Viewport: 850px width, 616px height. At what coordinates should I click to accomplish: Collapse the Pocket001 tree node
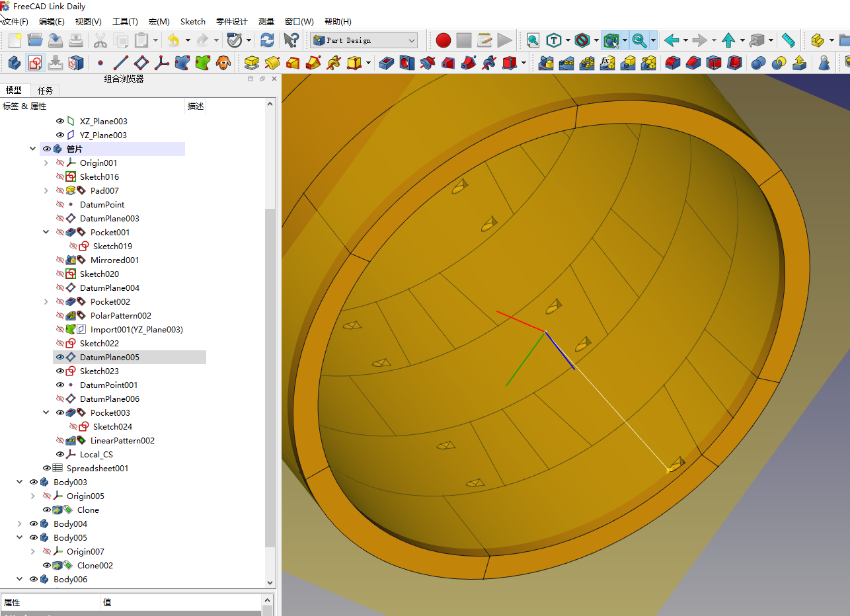tap(46, 232)
